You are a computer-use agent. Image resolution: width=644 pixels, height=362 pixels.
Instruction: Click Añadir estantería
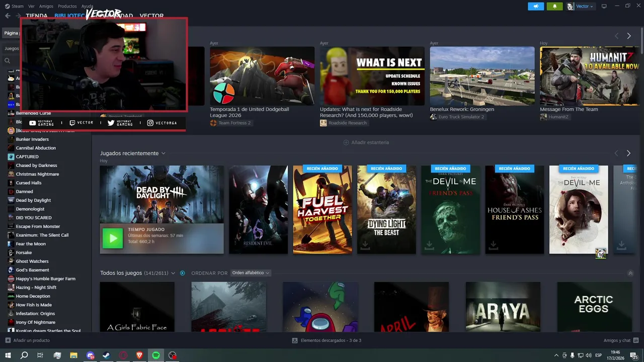pos(366,142)
